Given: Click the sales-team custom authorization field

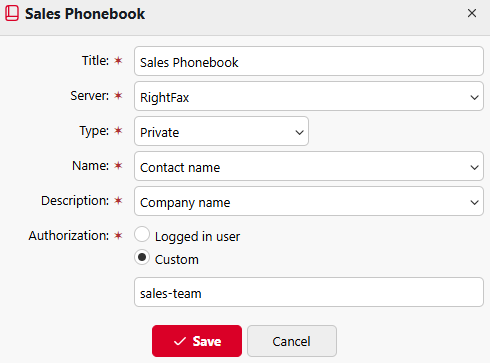Looking at the screenshot, I should coord(309,292).
